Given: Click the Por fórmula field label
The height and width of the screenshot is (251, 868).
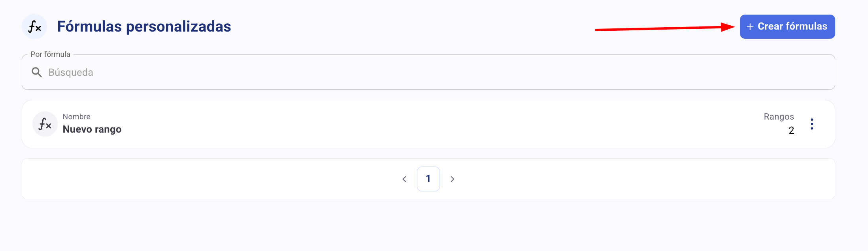Looking at the screenshot, I should click(51, 54).
